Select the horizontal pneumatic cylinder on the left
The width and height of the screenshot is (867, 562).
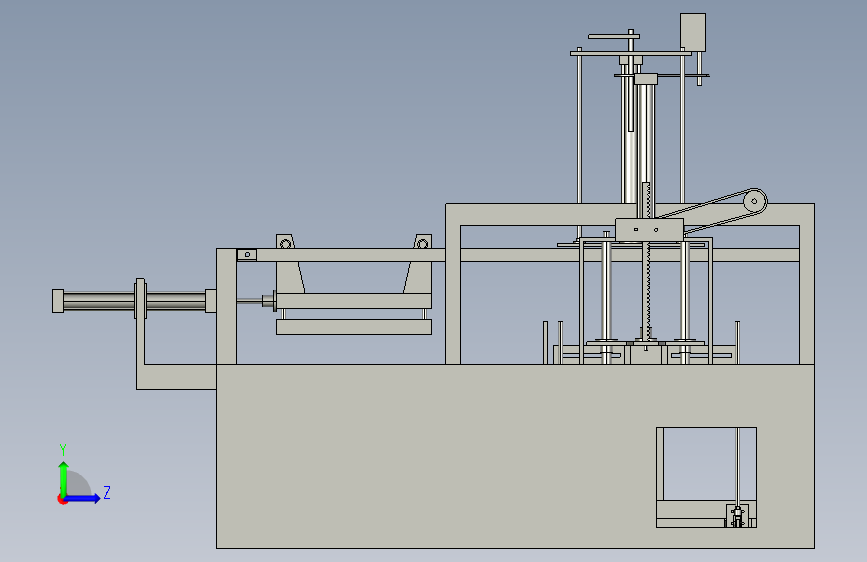134,301
